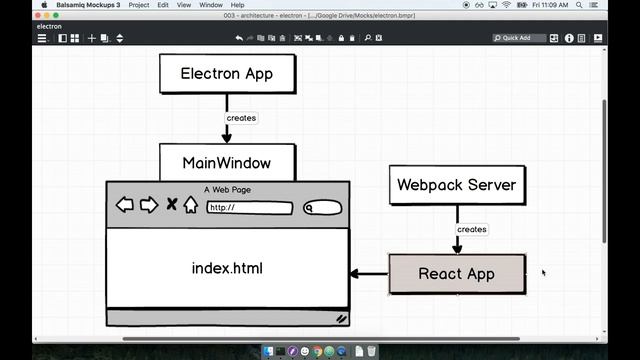This screenshot has width=640, height=360.
Task: Click the mockup browser search pill
Action: 322,208
